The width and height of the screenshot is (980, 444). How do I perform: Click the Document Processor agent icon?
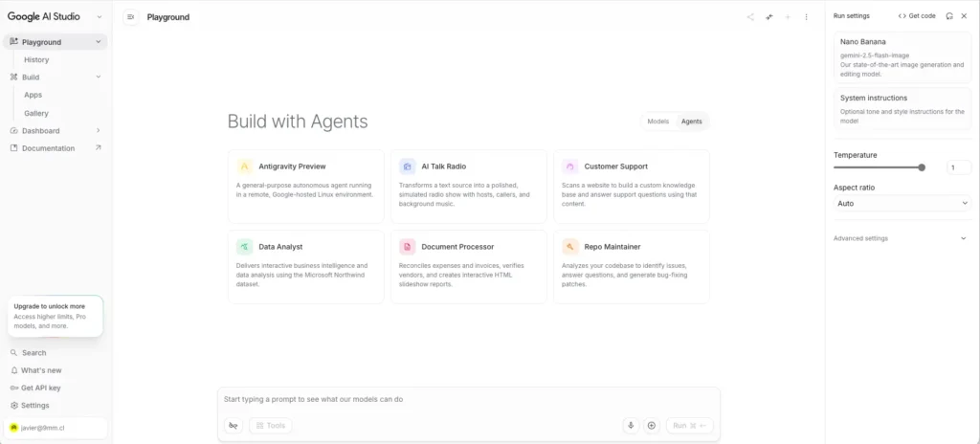[407, 246]
